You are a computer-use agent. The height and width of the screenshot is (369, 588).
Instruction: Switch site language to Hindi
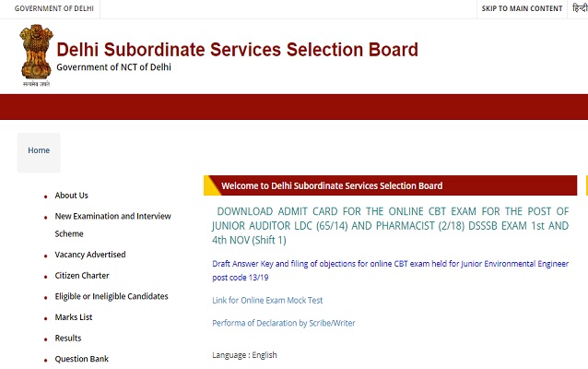pyautogui.click(x=579, y=8)
